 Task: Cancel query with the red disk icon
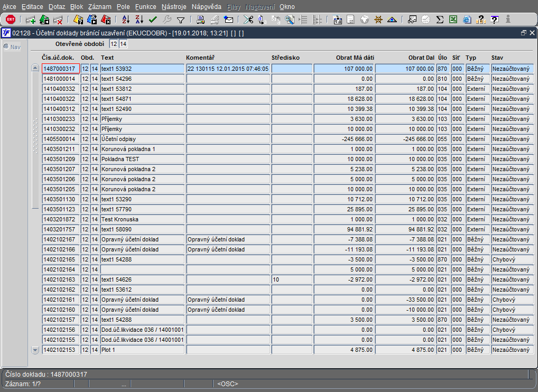click(x=106, y=20)
